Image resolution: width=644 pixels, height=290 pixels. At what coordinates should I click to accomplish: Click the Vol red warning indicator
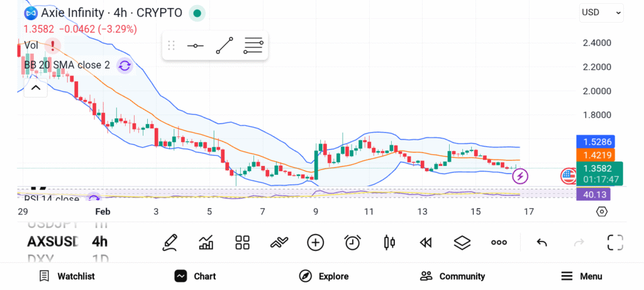(53, 45)
